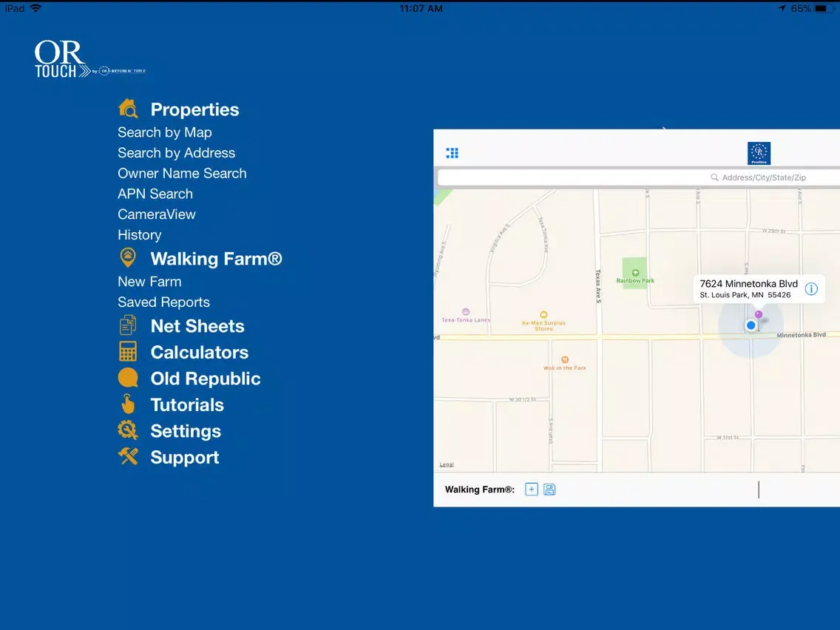
Task: Tap the Texa-Tonka Lanes map marker
Action: [x=466, y=312]
